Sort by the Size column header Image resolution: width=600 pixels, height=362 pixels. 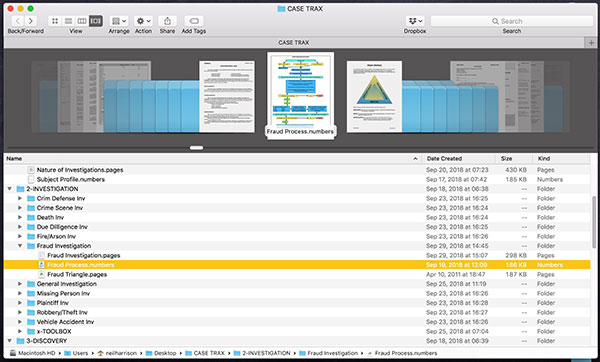pyautogui.click(x=514, y=158)
